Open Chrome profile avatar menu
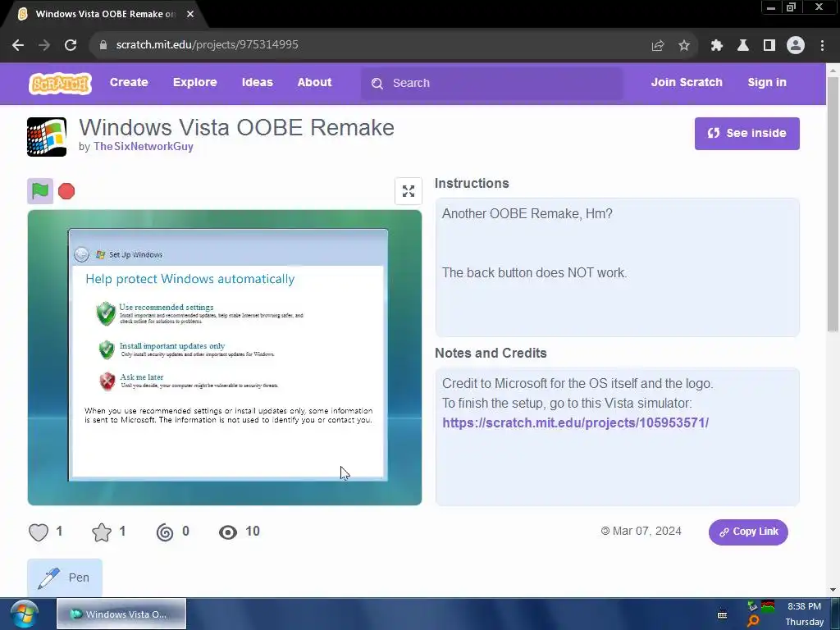The width and height of the screenshot is (840, 630). pos(796,46)
